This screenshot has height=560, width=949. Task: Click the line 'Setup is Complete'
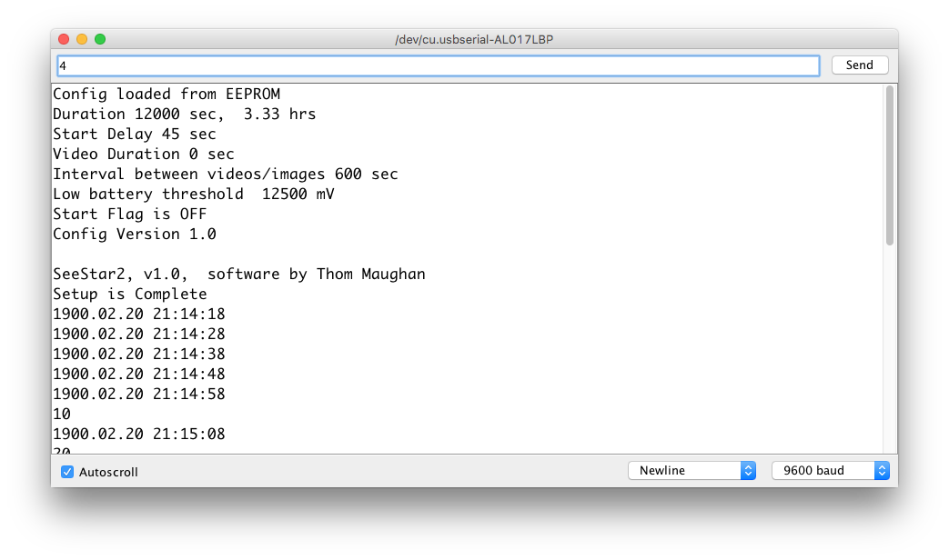pyautogui.click(x=129, y=294)
